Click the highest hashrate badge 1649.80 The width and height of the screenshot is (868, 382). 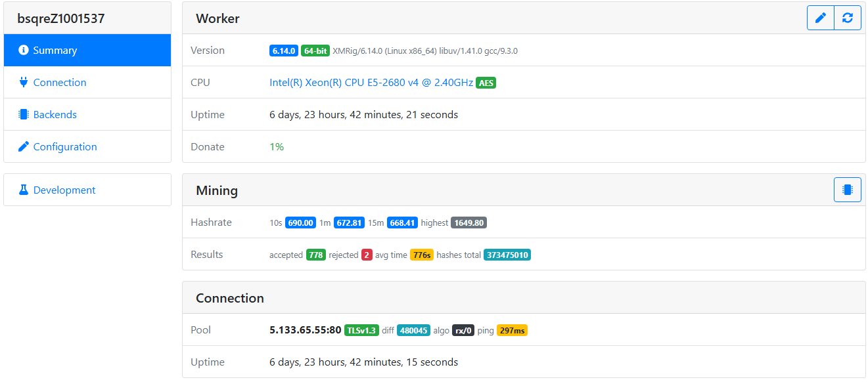pos(467,223)
